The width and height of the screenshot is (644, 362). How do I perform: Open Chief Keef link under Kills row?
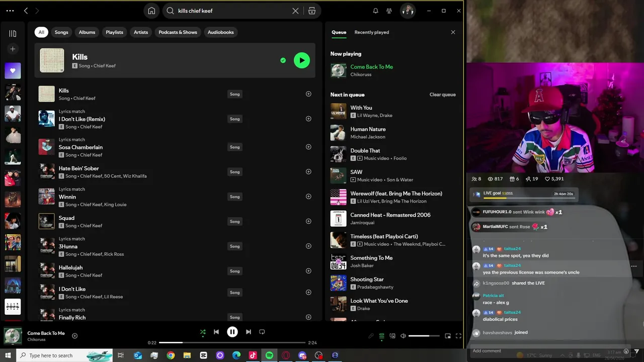point(85,98)
